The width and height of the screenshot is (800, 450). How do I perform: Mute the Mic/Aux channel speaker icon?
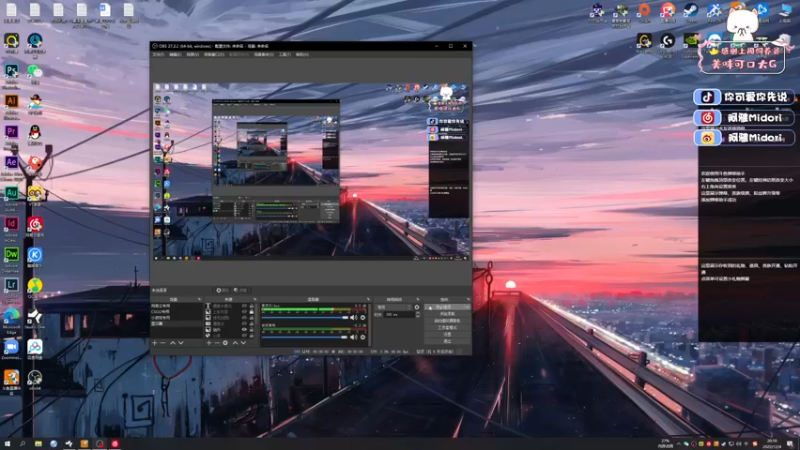click(x=354, y=317)
